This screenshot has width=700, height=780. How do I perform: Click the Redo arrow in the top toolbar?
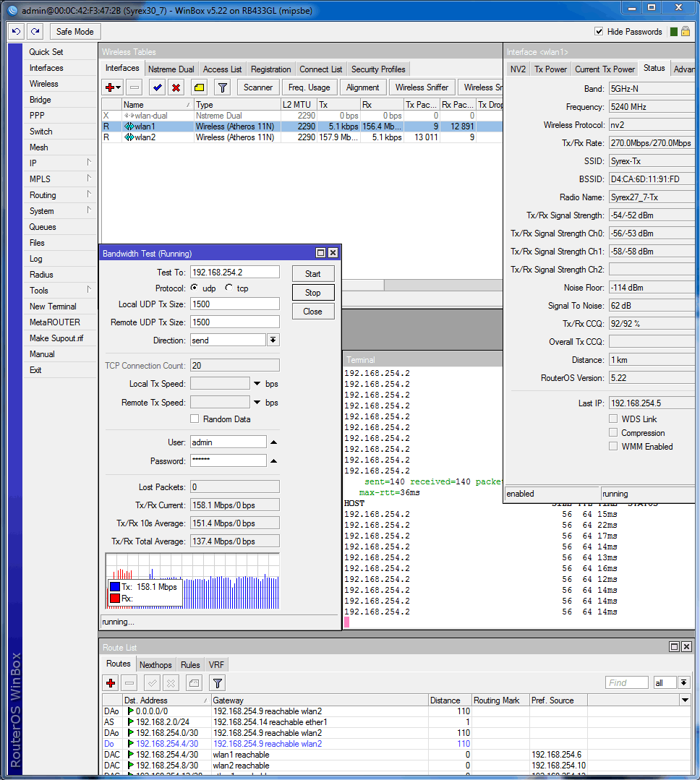coord(35,31)
